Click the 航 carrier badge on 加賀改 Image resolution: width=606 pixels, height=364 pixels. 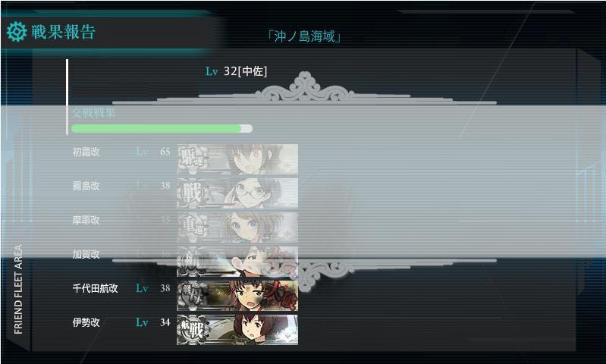coord(192,261)
